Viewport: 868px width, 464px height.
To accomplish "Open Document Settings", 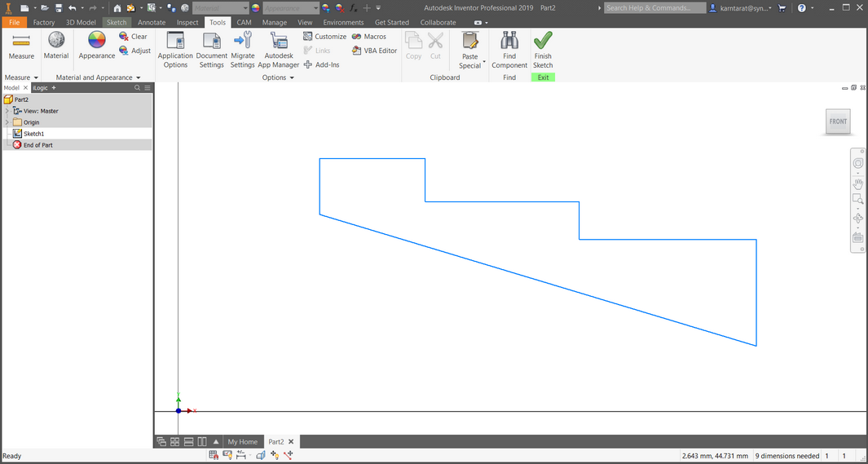I will [x=211, y=50].
